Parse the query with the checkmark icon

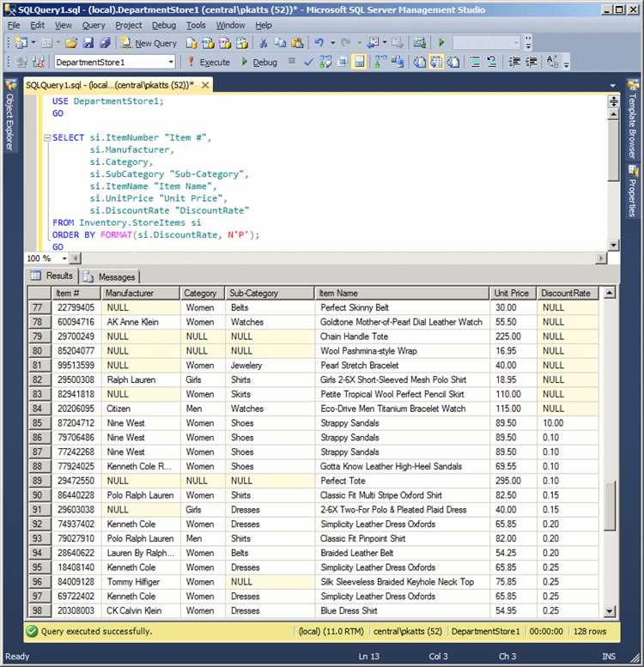click(308, 62)
